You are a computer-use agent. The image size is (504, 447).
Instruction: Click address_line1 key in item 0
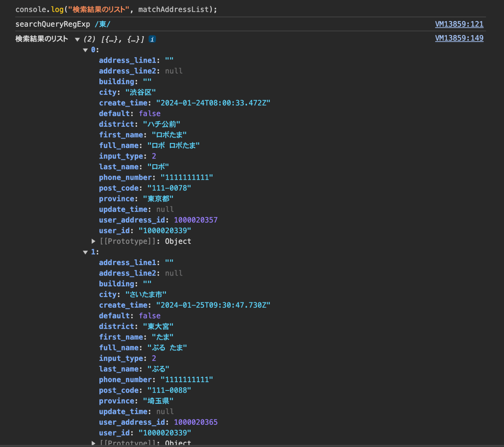(128, 61)
